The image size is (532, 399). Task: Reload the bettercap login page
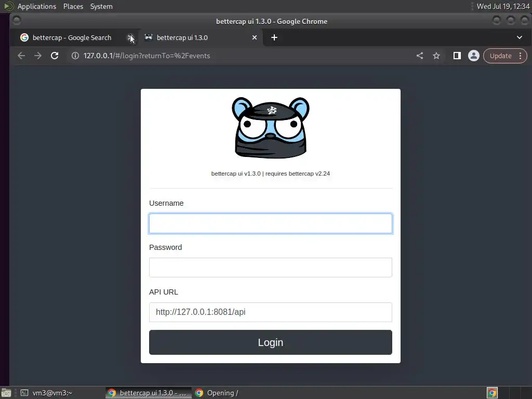(x=55, y=56)
